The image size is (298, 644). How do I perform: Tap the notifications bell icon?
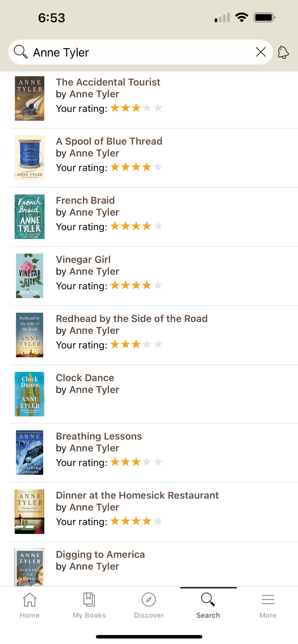tap(283, 52)
